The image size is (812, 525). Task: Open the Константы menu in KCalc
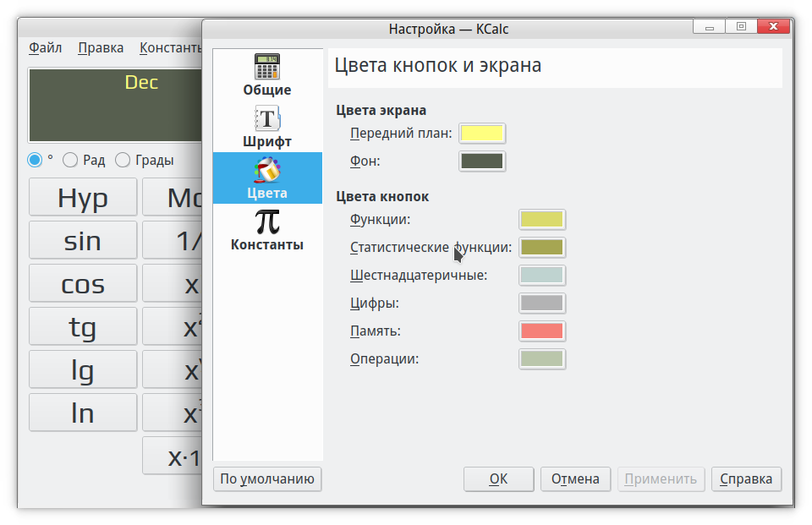point(170,47)
